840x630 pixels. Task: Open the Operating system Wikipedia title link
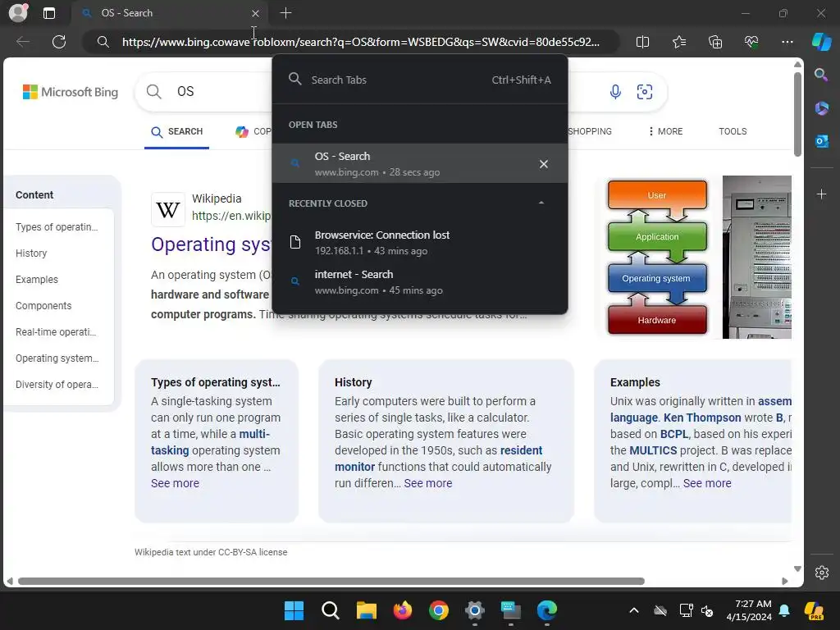point(211,244)
